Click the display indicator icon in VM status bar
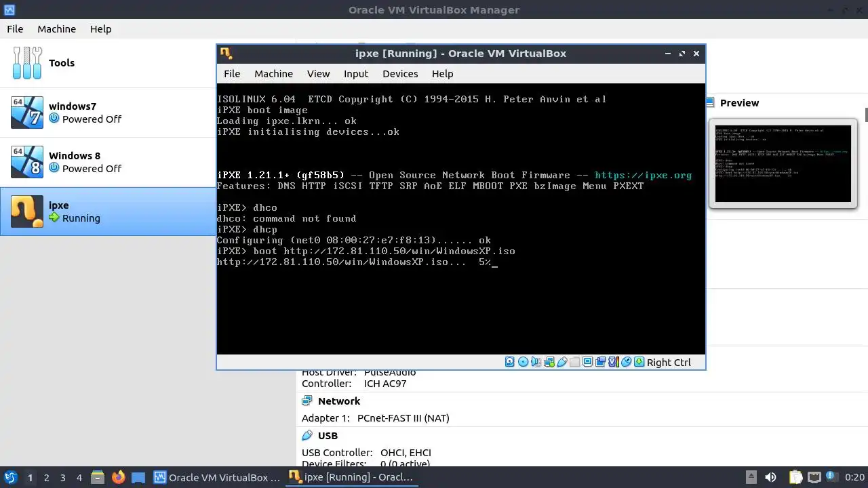Viewport: 868px width, 488px height. click(588, 362)
